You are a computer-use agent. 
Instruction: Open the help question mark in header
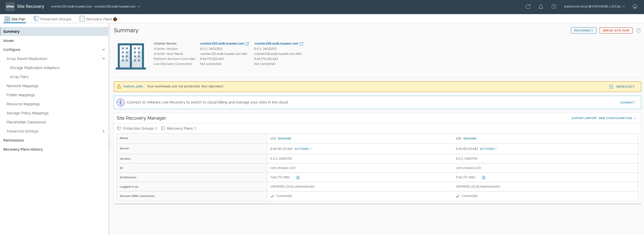pyautogui.click(x=554, y=7)
